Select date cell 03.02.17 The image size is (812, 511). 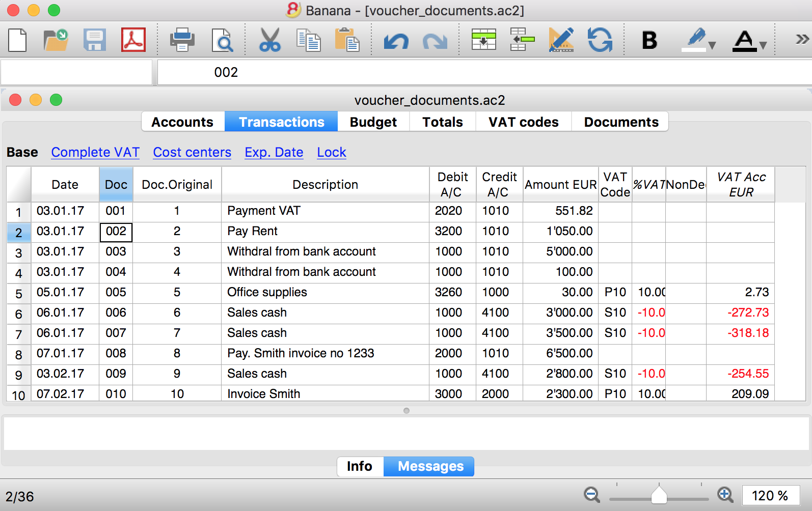click(65, 374)
